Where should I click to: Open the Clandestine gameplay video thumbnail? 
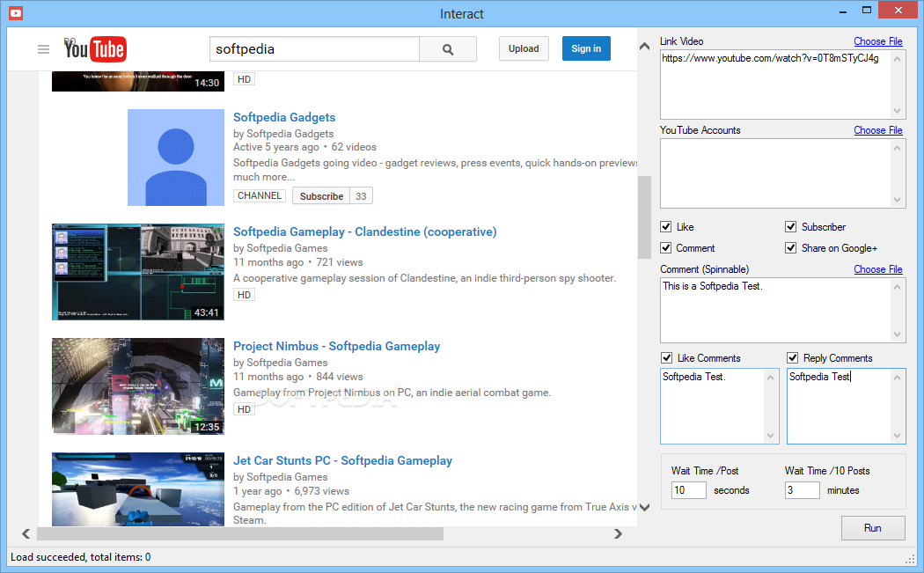click(138, 272)
